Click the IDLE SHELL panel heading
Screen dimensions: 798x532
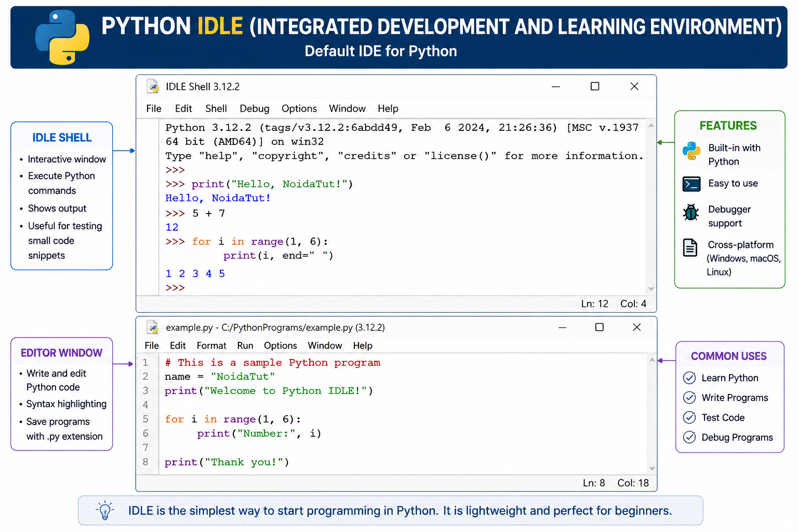tap(62, 138)
